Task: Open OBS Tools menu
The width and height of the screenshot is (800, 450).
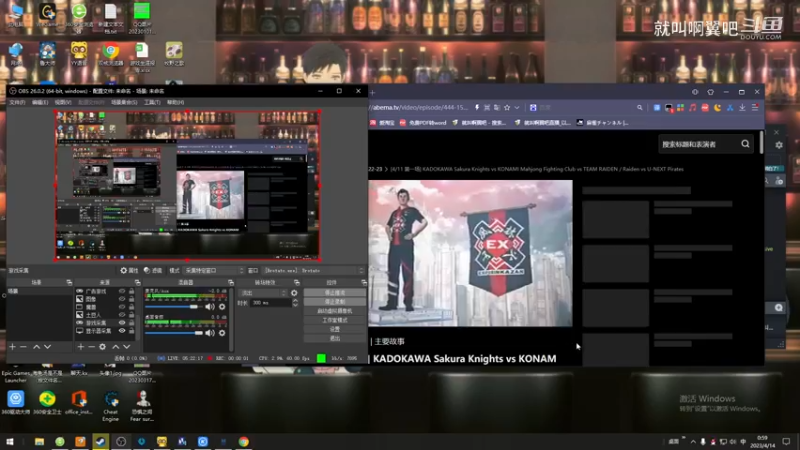Action: (152, 102)
